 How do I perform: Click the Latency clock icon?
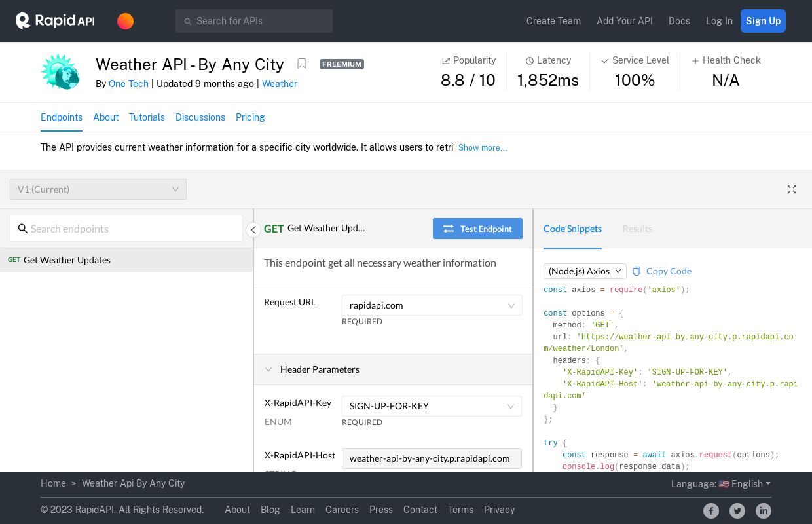pyautogui.click(x=530, y=60)
